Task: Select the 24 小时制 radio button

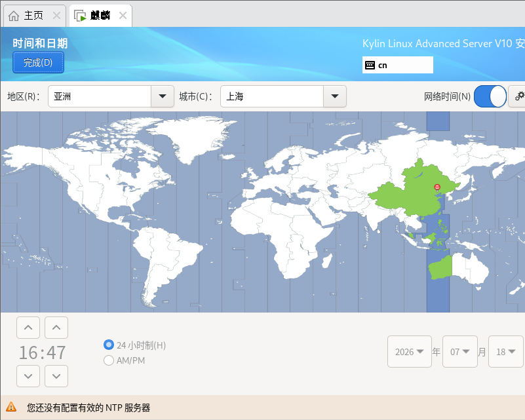Action: [x=109, y=345]
